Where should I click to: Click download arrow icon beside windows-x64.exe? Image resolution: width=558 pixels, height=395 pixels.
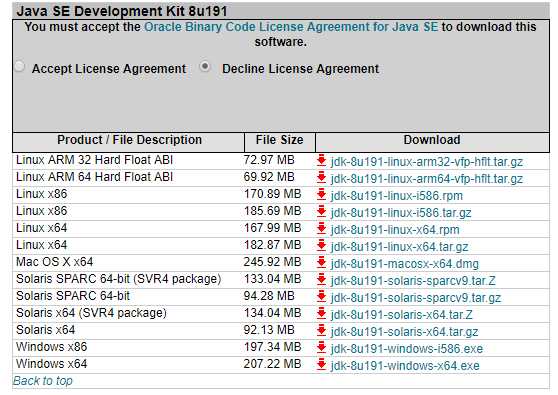[x=321, y=365]
